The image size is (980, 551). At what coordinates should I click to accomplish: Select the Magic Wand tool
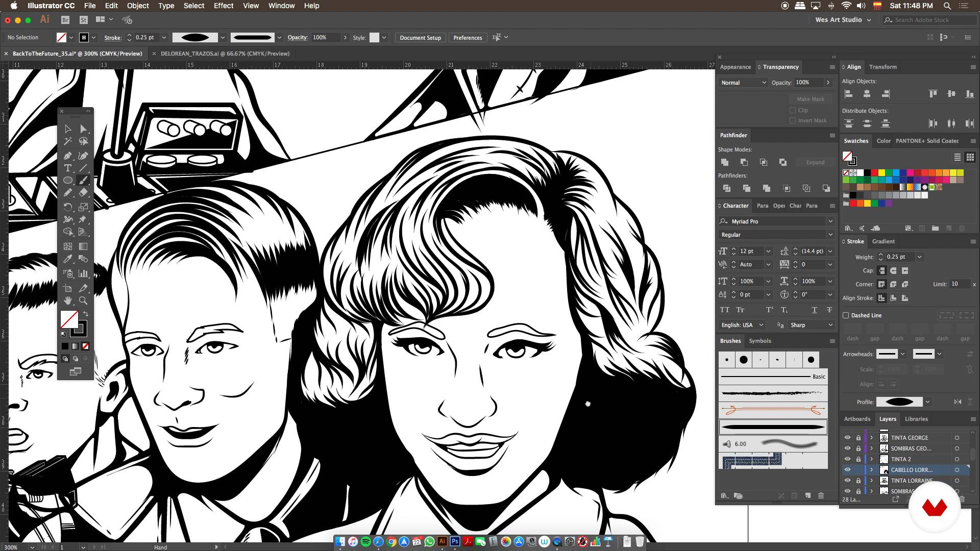[x=67, y=141]
